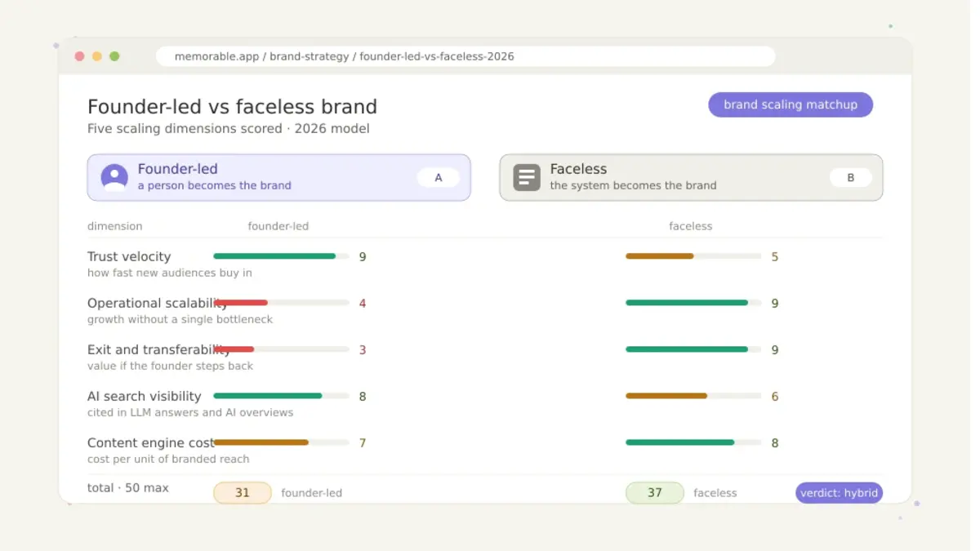Click faceless Content engine cost score 8
The width and height of the screenshot is (980, 551).
(775, 442)
